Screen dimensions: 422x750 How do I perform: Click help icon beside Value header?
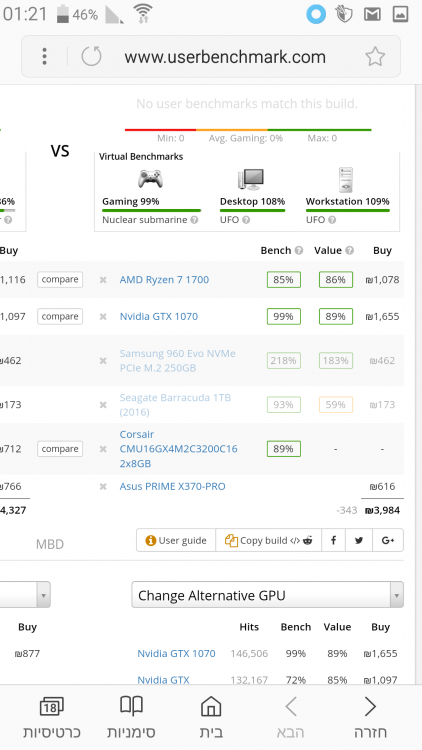pyautogui.click(x=349, y=250)
